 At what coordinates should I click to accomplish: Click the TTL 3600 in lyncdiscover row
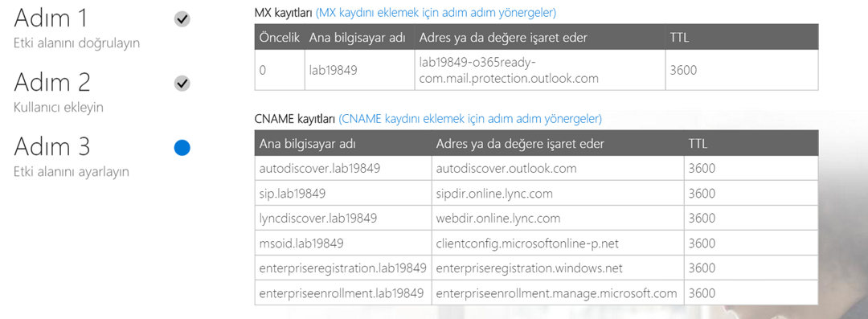[751, 219]
